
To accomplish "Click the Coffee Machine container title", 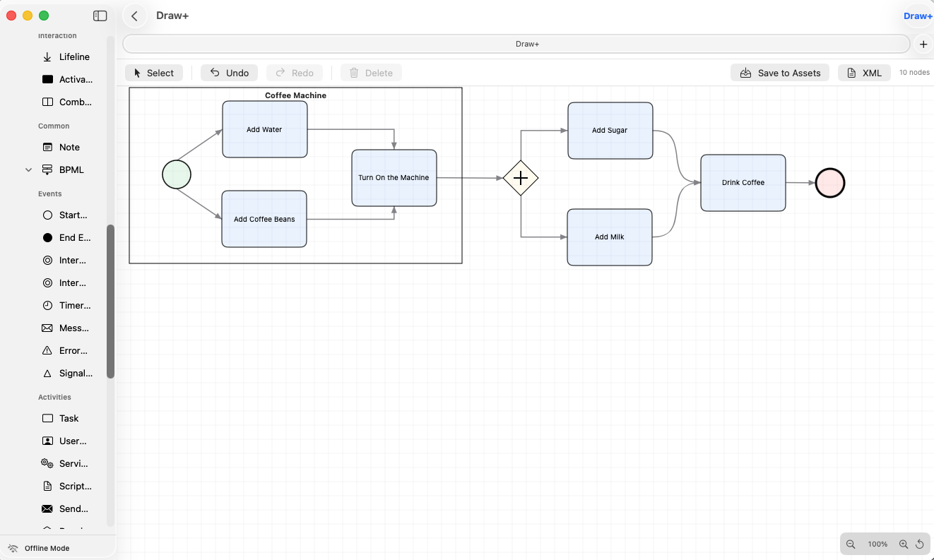I will (295, 95).
